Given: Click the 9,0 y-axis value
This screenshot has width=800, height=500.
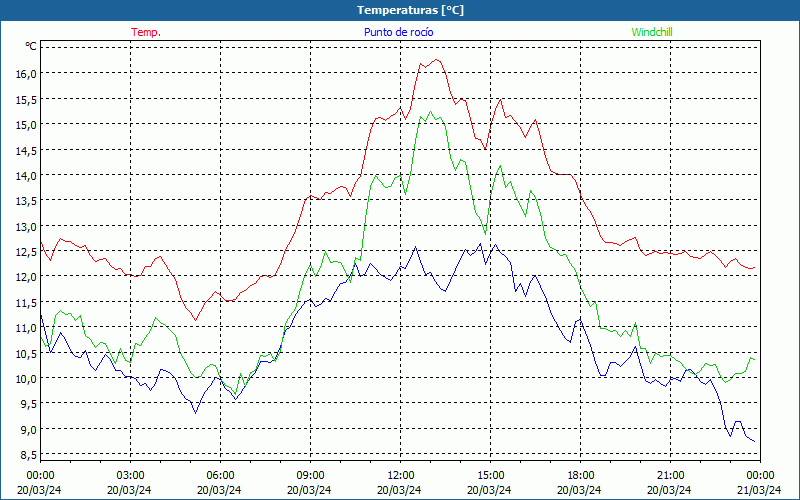Looking at the screenshot, I should (29, 429).
